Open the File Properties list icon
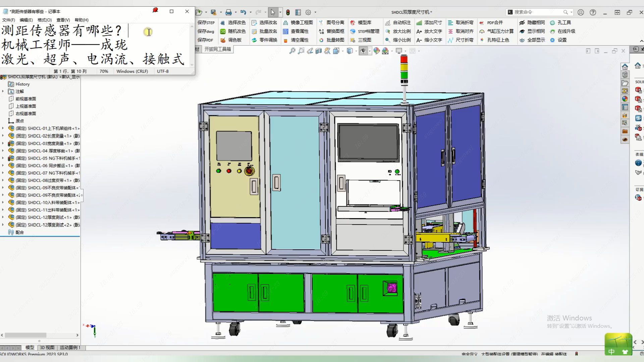 click(298, 12)
